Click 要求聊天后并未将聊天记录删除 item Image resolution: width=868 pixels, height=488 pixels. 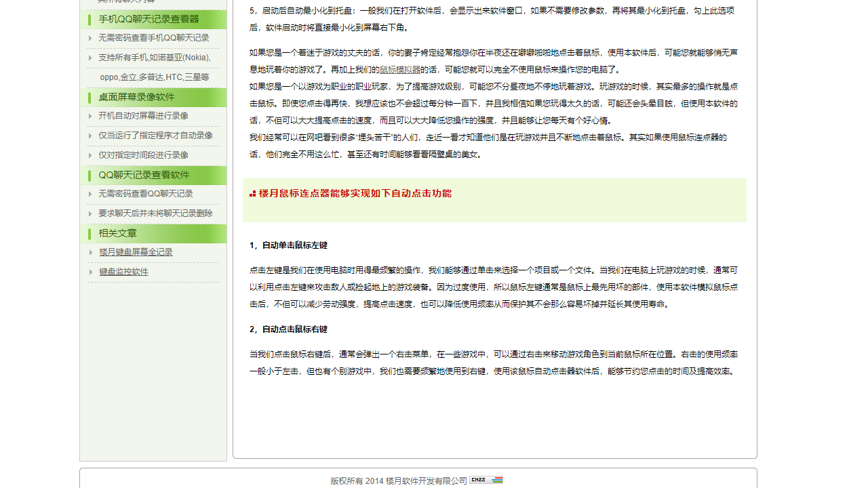[155, 213]
